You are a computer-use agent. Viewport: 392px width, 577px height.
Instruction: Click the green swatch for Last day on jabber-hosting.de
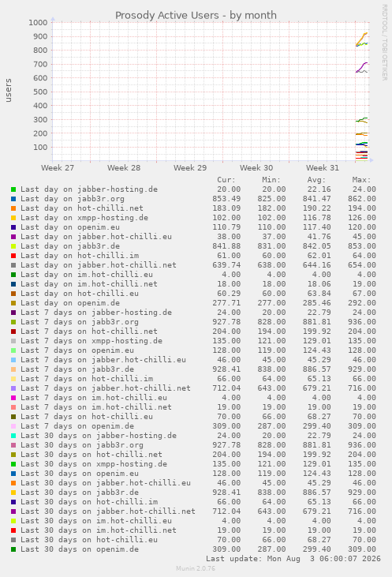click(13, 189)
